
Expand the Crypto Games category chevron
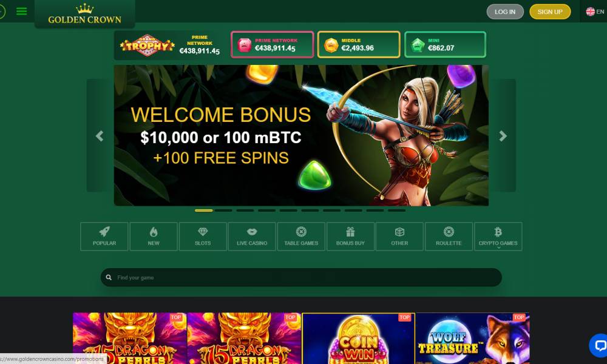pyautogui.click(x=498, y=247)
